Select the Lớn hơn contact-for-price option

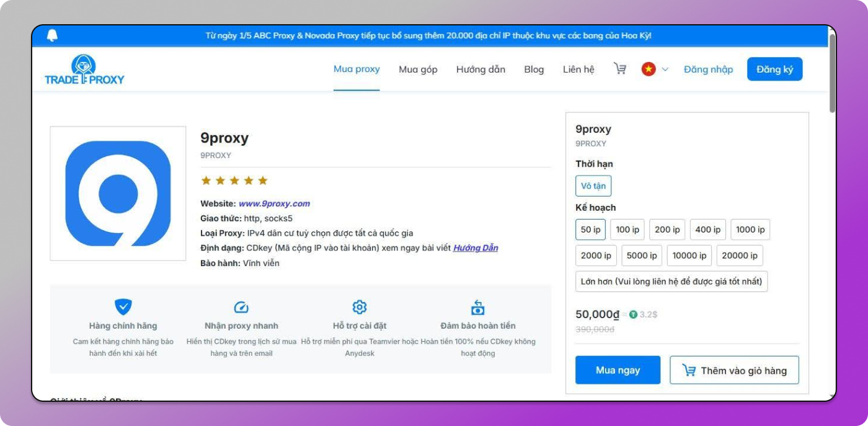click(671, 282)
